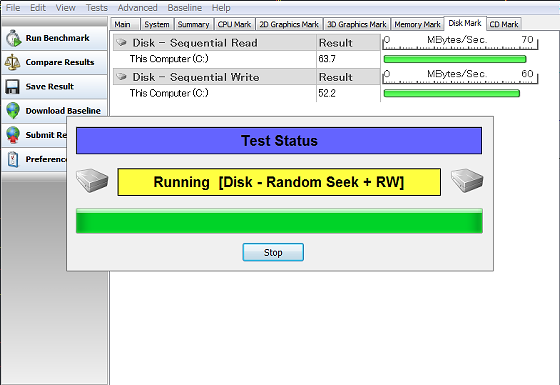Open the View menu
Image resolution: width=560 pixels, height=385 pixels.
(65, 8)
